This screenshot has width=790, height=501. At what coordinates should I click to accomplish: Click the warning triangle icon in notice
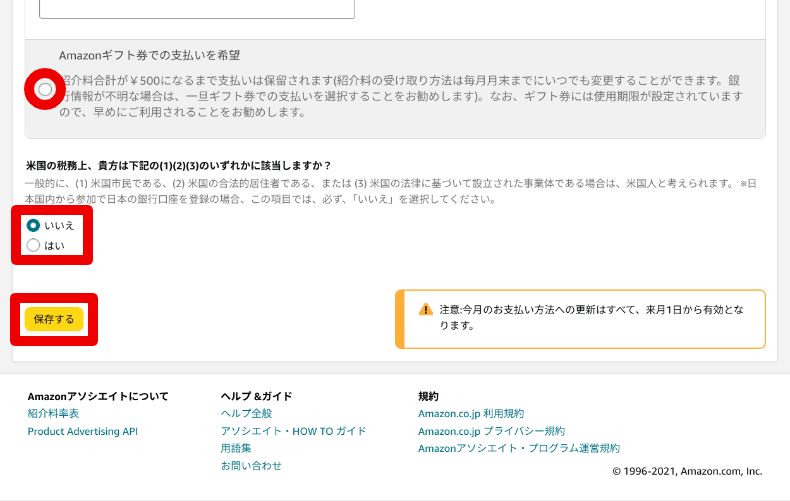tap(426, 309)
